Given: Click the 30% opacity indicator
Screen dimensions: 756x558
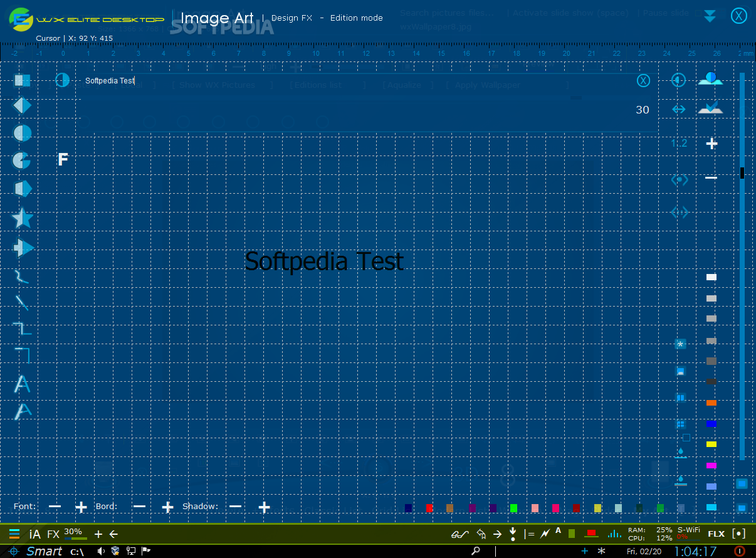Looking at the screenshot, I should click(x=74, y=533).
